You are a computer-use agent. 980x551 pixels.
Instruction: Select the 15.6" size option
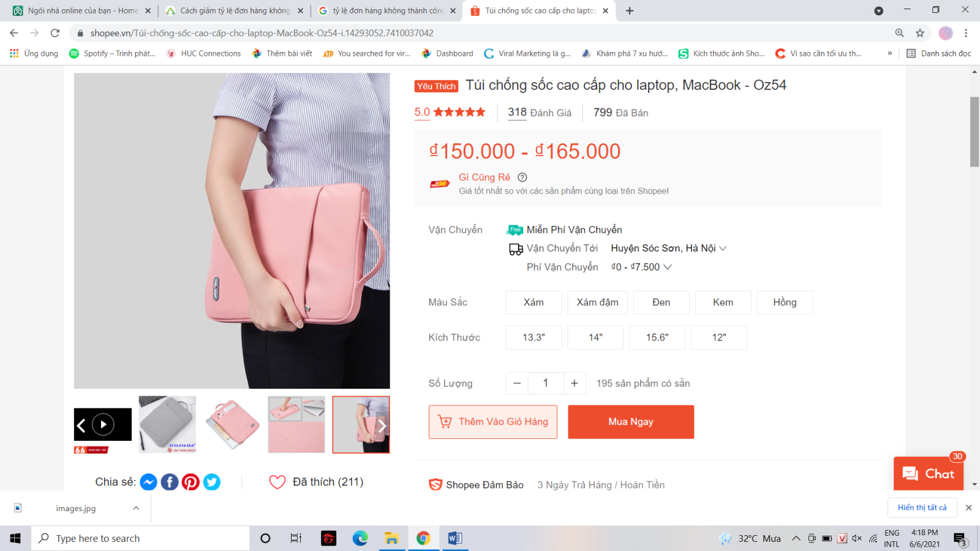[657, 338]
